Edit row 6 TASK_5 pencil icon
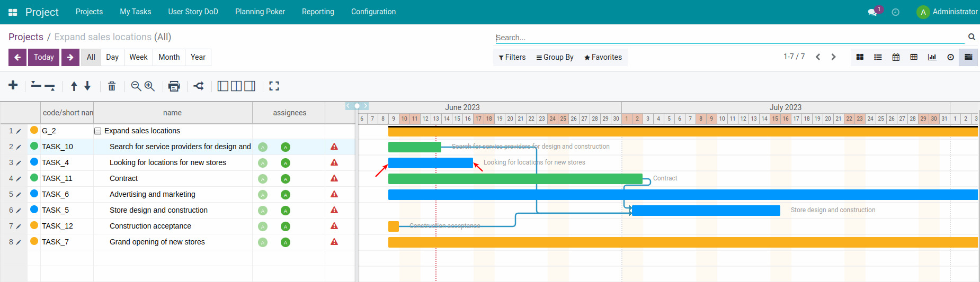Image resolution: width=980 pixels, height=282 pixels. click(x=19, y=211)
